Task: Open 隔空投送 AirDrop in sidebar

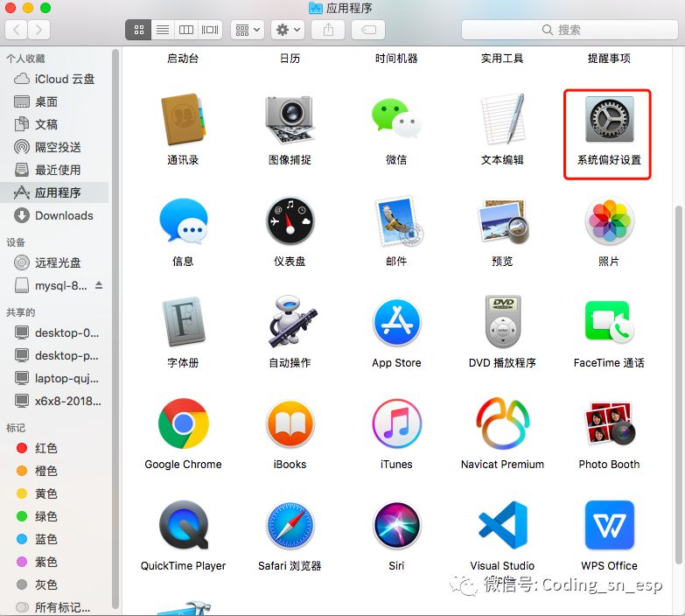Action: pos(54,147)
